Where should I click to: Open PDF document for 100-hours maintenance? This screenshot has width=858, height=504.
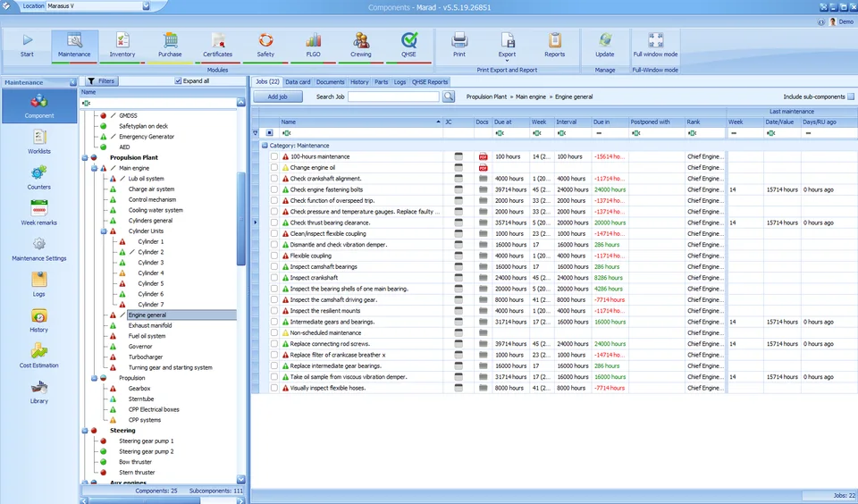point(483,156)
